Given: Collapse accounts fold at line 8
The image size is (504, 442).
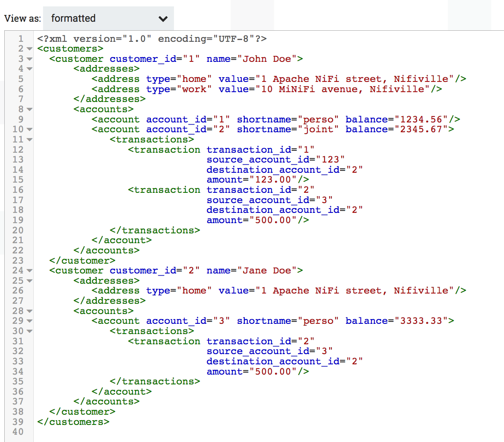Looking at the screenshot, I should pos(29,109).
